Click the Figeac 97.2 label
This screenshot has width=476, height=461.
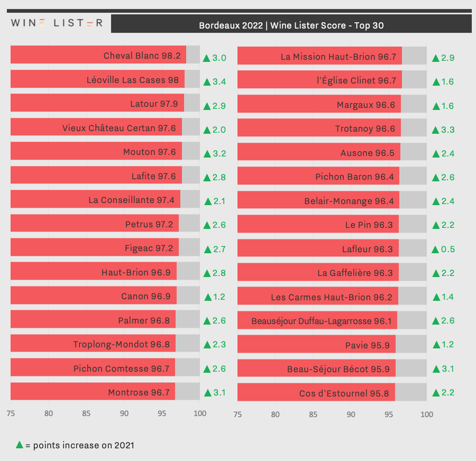pos(149,248)
